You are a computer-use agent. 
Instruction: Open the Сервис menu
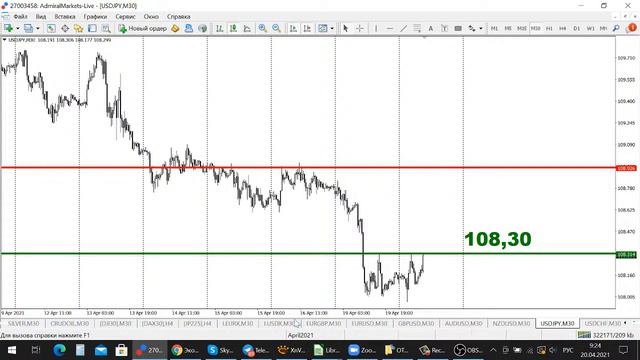[x=125, y=17]
